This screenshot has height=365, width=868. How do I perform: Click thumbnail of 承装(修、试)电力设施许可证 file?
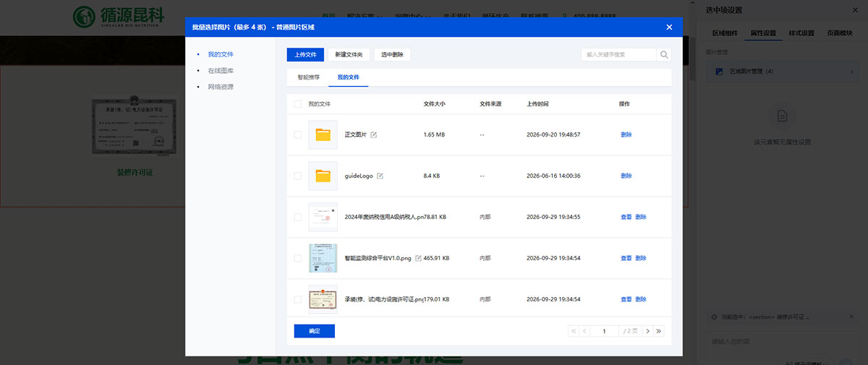click(323, 299)
